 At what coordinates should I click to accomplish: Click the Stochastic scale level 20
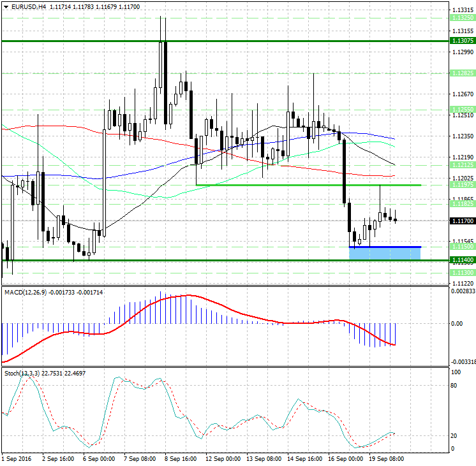454,435
